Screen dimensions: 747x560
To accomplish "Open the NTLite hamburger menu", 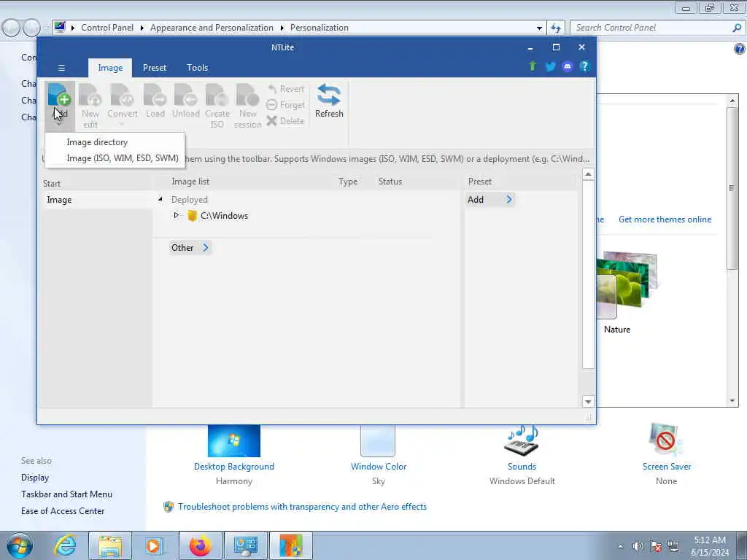I will 61,68.
